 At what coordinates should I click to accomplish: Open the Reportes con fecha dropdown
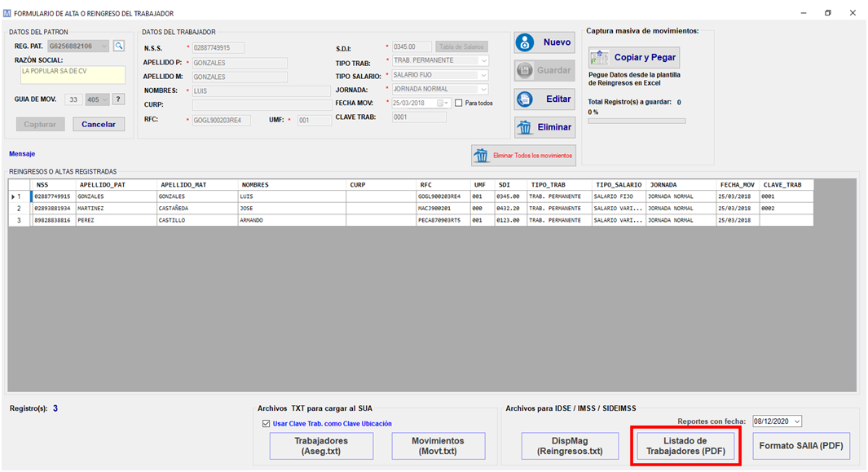(x=796, y=421)
